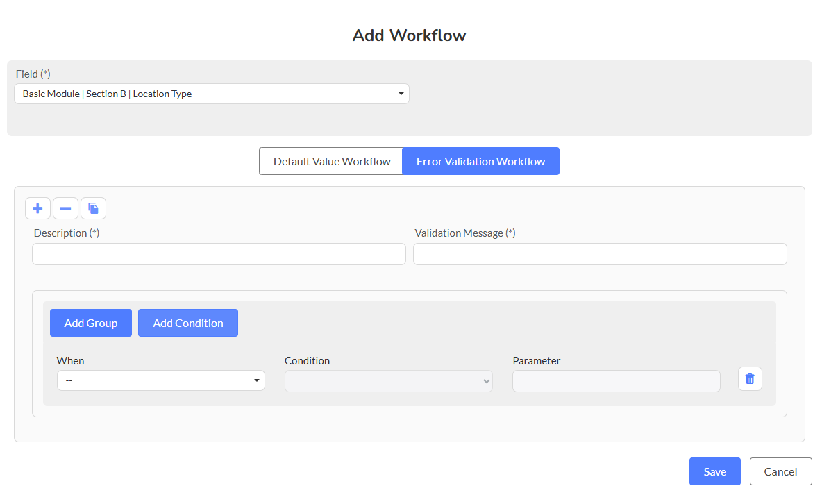Click the Validation Message (*) label

pyautogui.click(x=464, y=233)
